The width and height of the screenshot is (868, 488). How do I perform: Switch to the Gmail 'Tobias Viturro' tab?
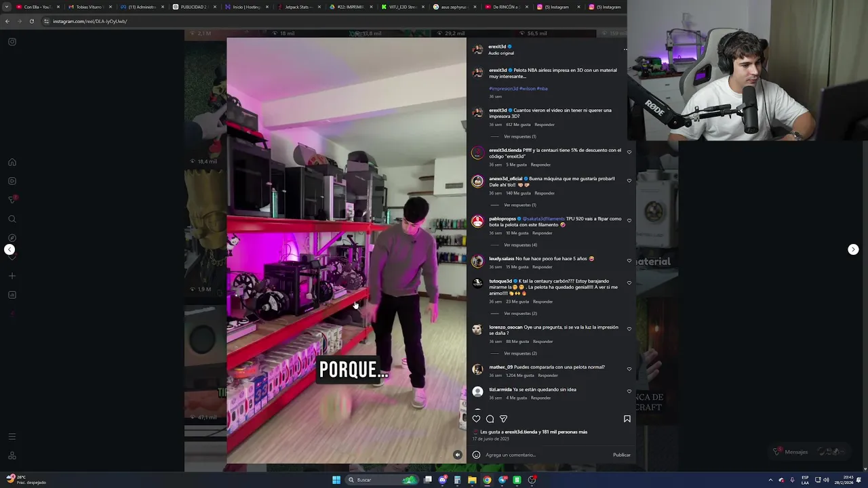tap(89, 7)
